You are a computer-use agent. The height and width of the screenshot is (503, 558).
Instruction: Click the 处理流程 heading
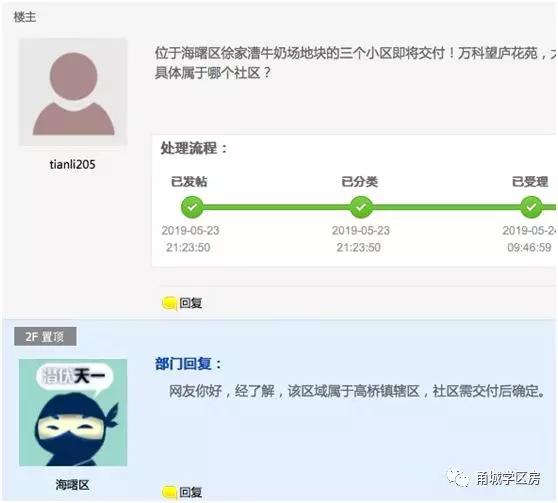click(194, 148)
